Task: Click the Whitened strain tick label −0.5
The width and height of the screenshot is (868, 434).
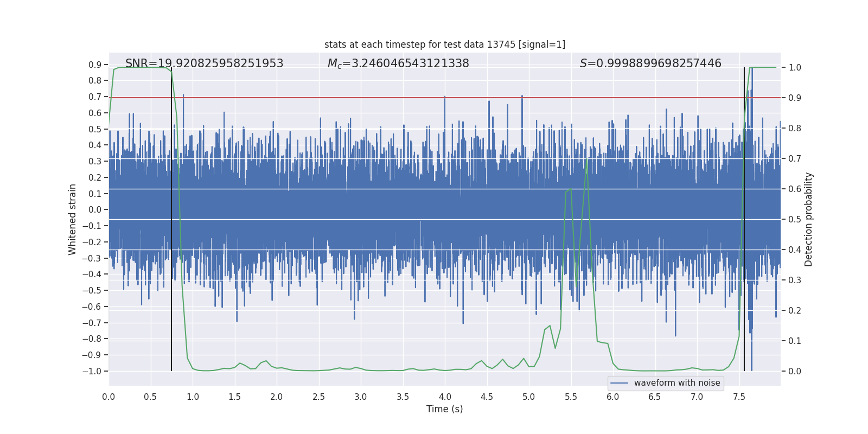Action: pyautogui.click(x=92, y=290)
